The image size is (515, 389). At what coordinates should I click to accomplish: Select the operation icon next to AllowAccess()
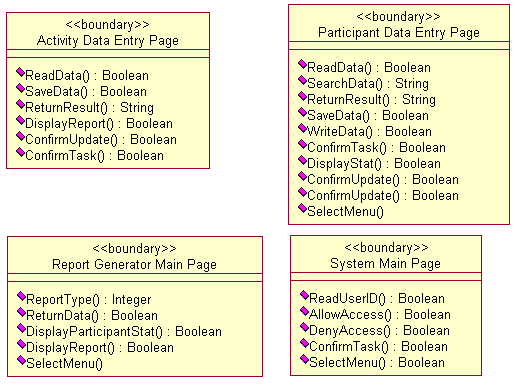pos(304,311)
